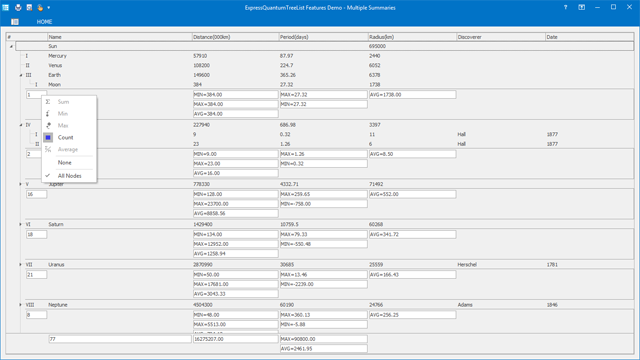
Task: Click the AVG=166.43 summary cell
Action: 412,275
